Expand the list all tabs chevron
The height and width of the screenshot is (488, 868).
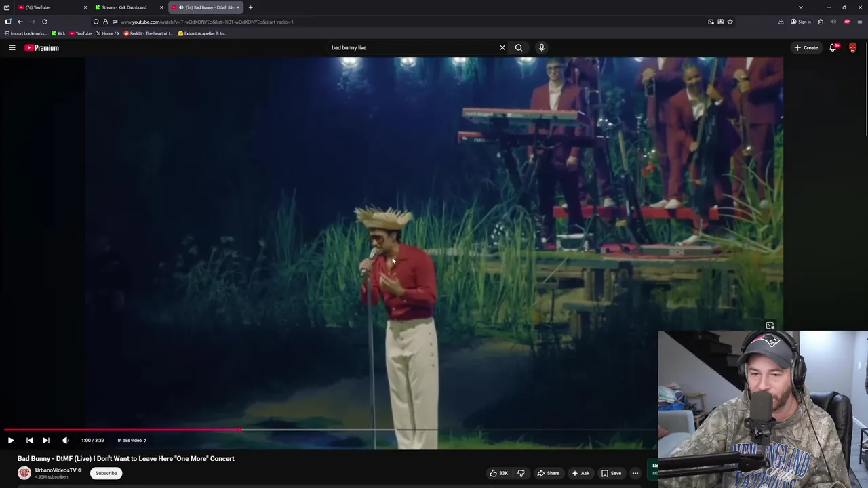pos(801,7)
